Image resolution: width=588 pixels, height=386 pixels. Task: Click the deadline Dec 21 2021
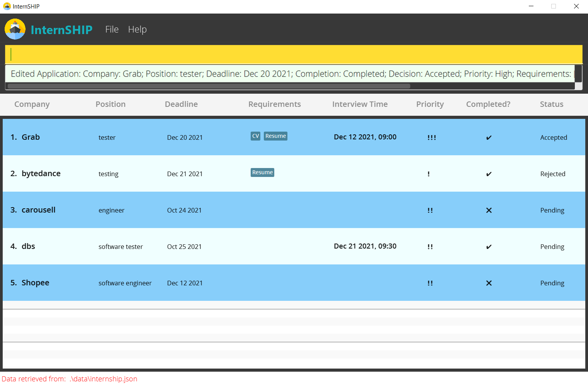pos(185,174)
